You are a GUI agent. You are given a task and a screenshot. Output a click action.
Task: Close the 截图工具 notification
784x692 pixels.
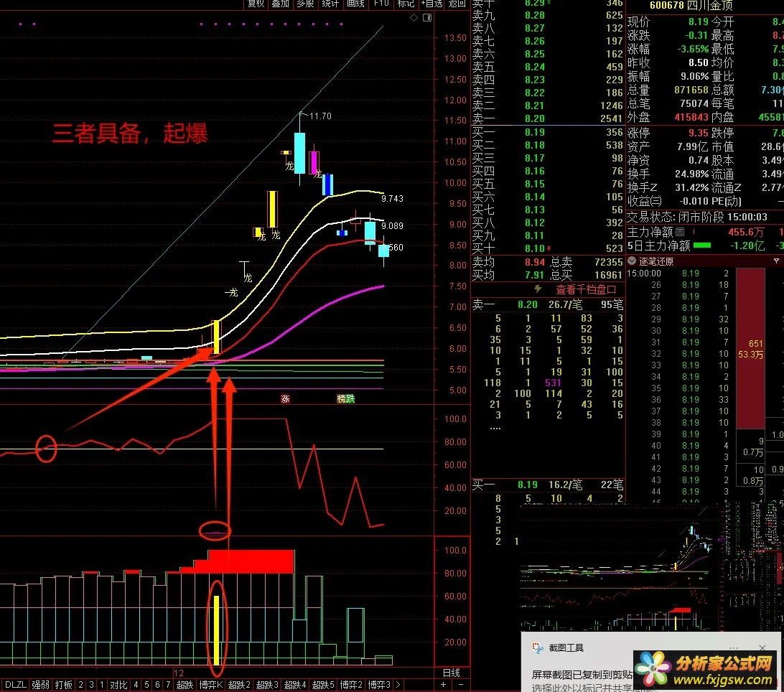point(762,648)
